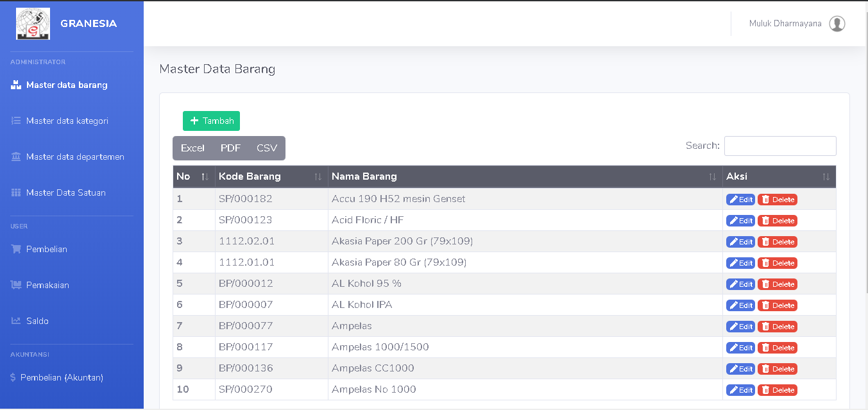868x410 pixels.
Task: Delete the Ampelas CC1000 row
Action: [778, 369]
